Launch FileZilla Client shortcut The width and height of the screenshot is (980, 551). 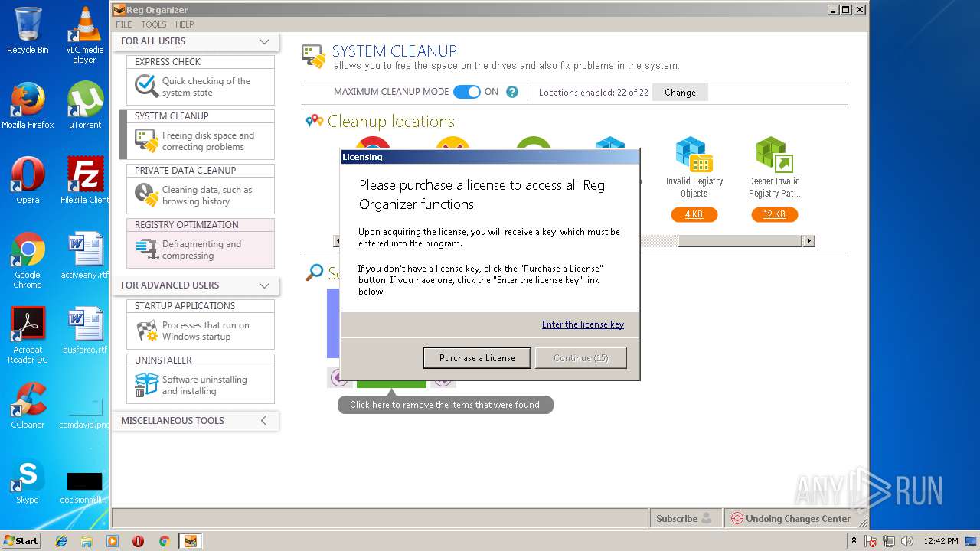coord(84,180)
